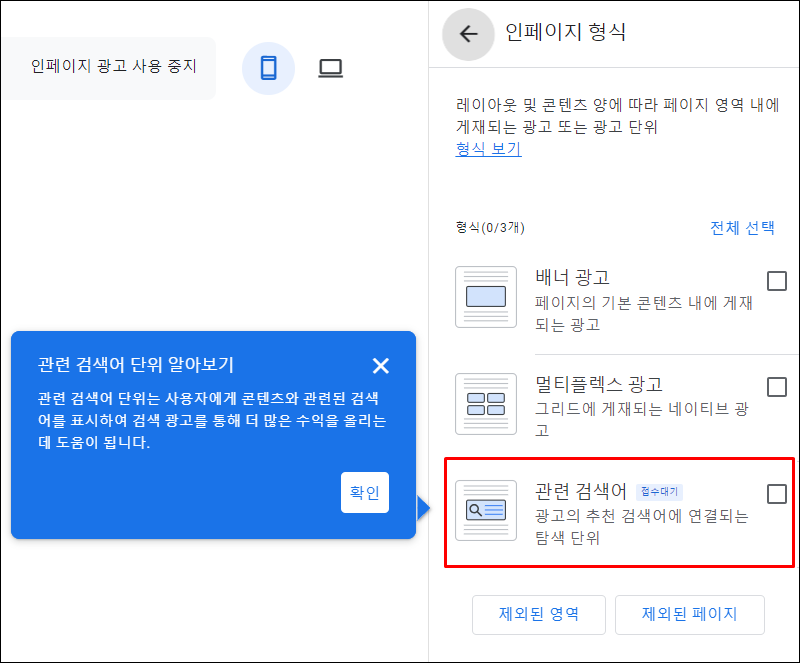The height and width of the screenshot is (663, 800).
Task: Confirm the tooltip with 확인 button
Action: point(365,492)
